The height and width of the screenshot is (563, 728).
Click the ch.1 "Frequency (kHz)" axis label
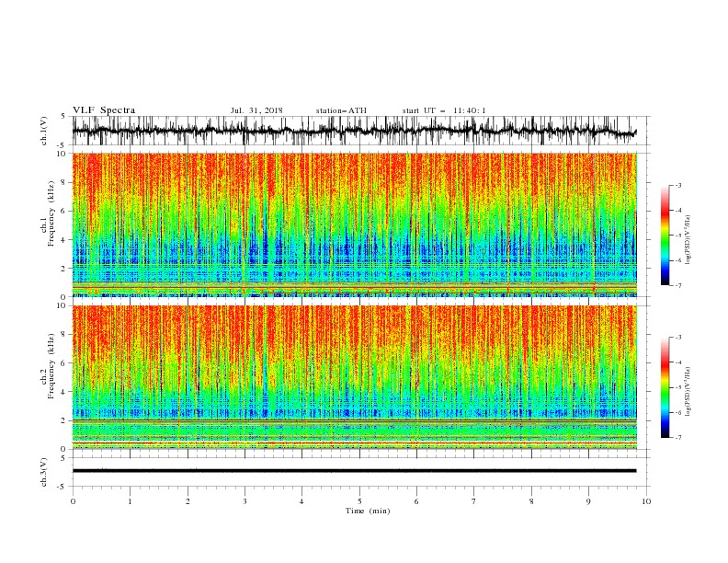[51, 213]
